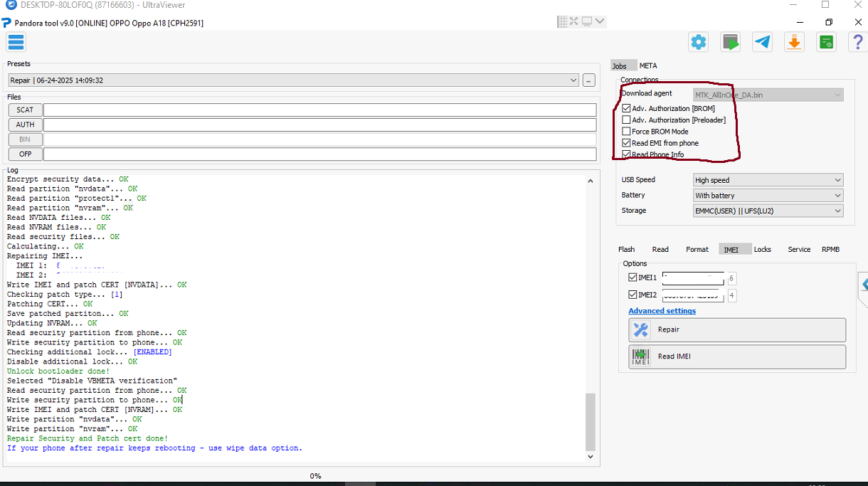868x486 pixels.
Task: Enable Adv. Authorization [Preloader]
Action: click(626, 120)
